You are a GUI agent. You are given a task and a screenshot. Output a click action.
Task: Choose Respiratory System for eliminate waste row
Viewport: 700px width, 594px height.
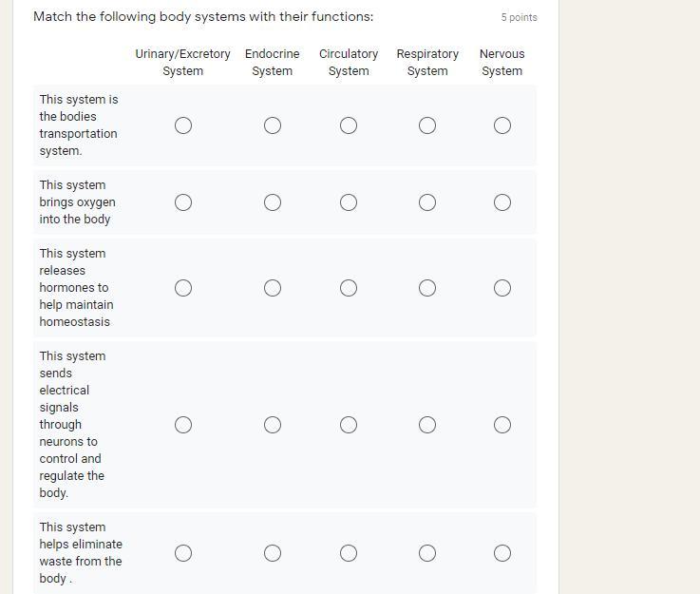(427, 553)
